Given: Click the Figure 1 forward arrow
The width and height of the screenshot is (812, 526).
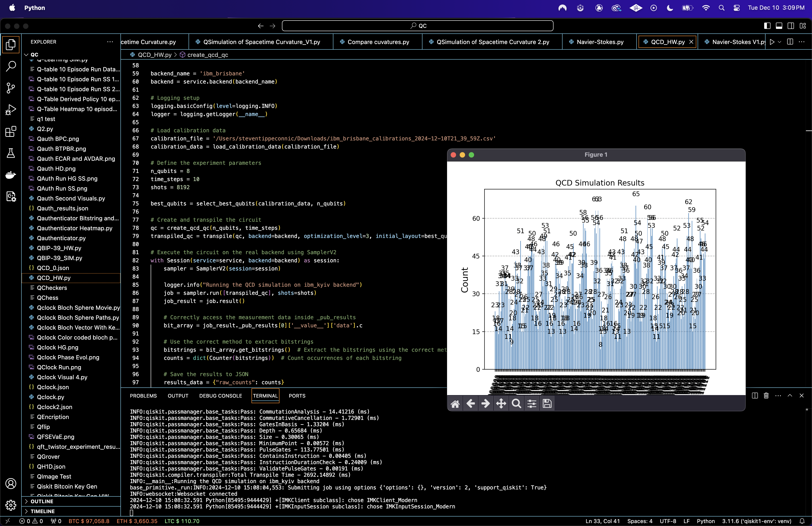Looking at the screenshot, I should [485, 404].
